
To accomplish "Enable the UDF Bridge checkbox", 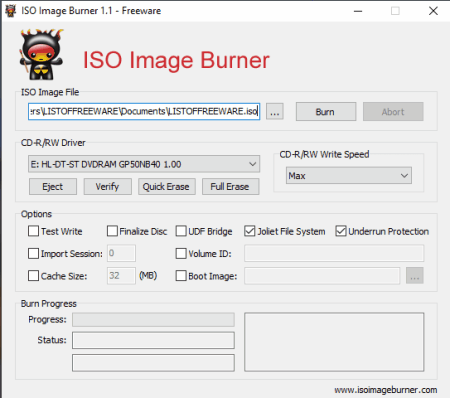I will click(x=181, y=231).
